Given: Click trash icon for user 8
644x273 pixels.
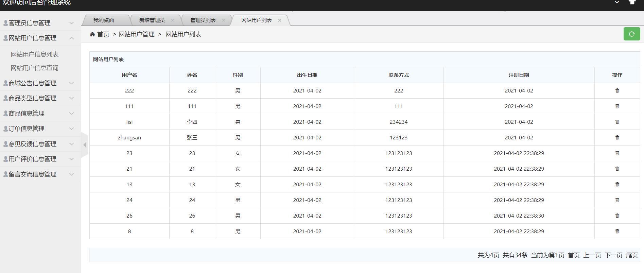Looking at the screenshot, I should point(617,231).
